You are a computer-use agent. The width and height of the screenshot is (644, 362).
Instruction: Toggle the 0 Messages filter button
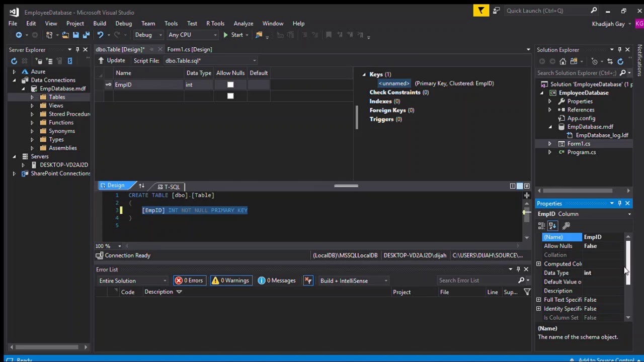click(277, 281)
